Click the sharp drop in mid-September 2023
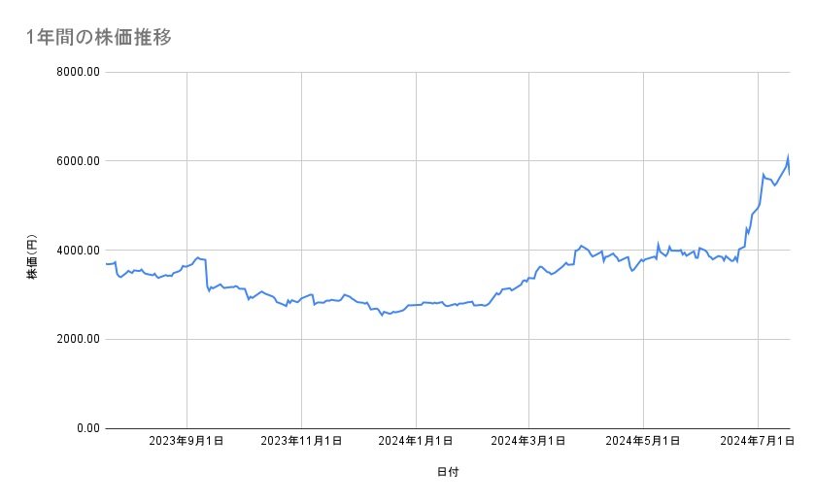 point(207,275)
